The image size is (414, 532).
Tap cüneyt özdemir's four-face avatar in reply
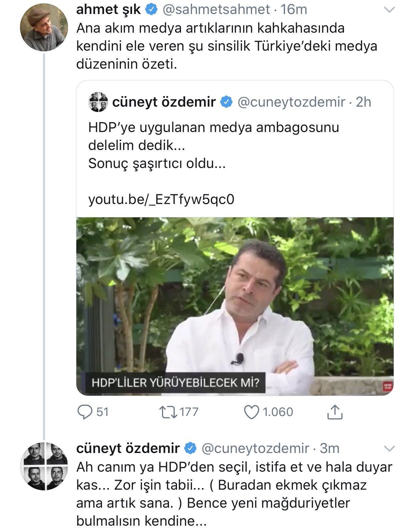44,466
